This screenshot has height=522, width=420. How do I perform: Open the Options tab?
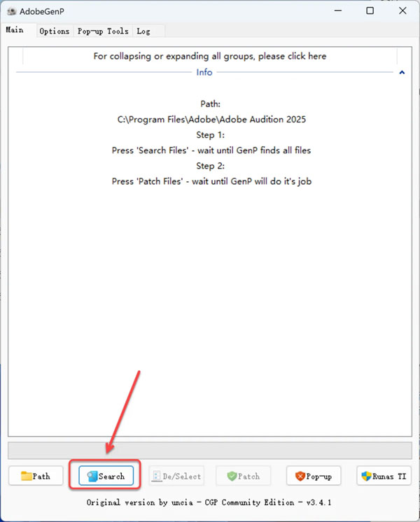click(55, 31)
